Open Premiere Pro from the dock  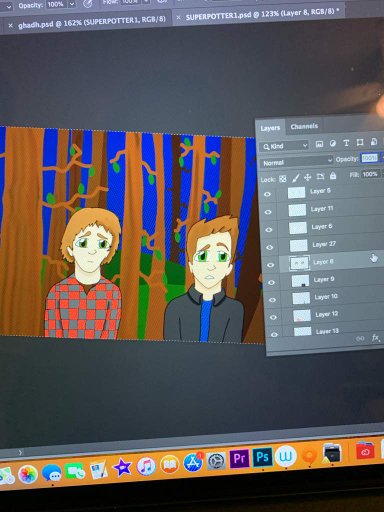(239, 459)
